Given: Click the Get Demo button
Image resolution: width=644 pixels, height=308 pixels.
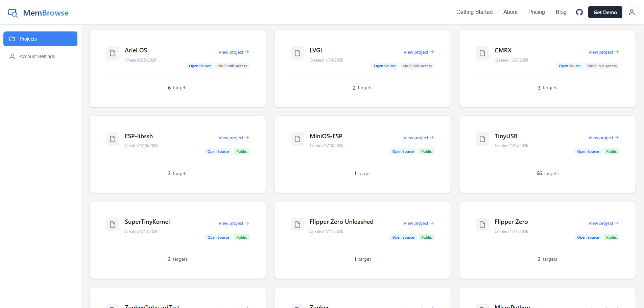Looking at the screenshot, I should click(x=605, y=12).
